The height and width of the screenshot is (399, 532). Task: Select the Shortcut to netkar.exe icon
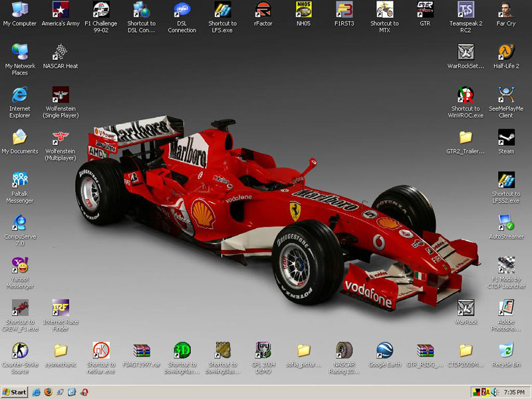pyautogui.click(x=101, y=358)
